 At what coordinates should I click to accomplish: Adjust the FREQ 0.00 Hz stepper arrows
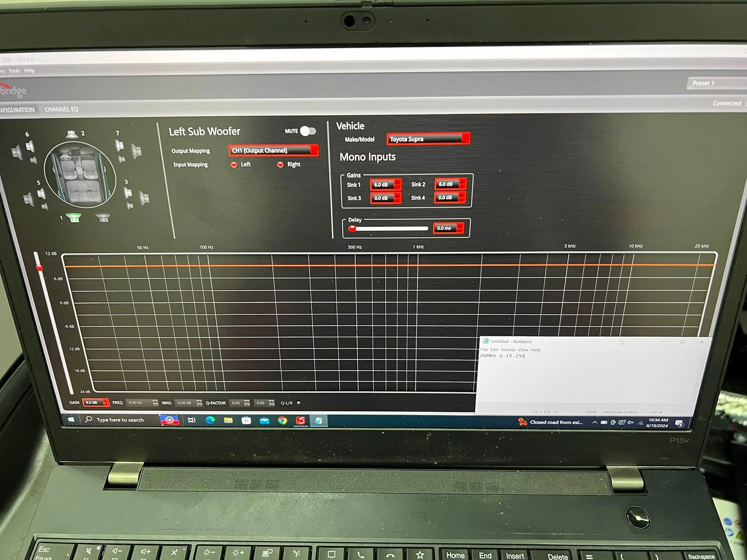(x=155, y=402)
